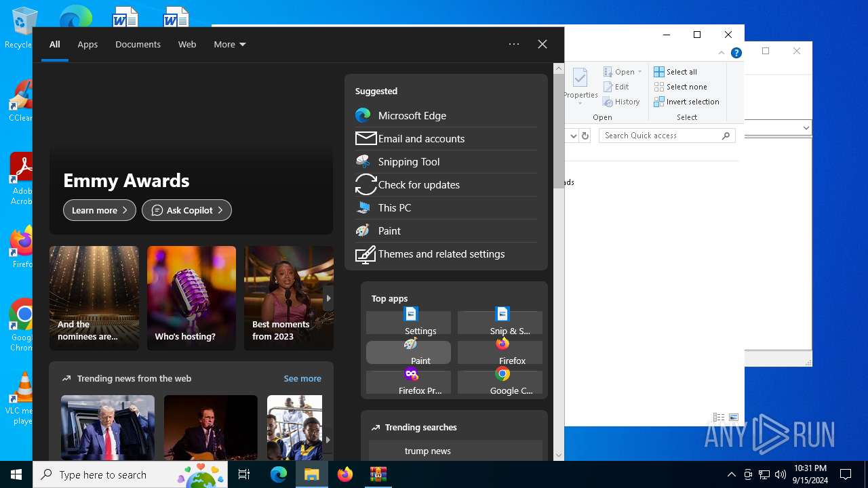The height and width of the screenshot is (488, 868).
Task: Click the File Explorer help icon
Action: (x=736, y=53)
